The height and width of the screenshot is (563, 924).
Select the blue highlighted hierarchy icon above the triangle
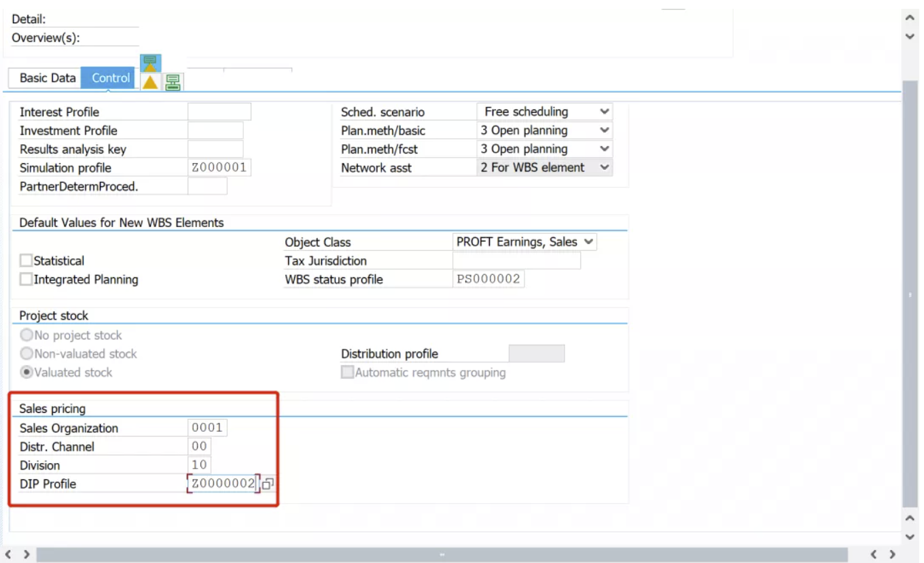click(150, 63)
